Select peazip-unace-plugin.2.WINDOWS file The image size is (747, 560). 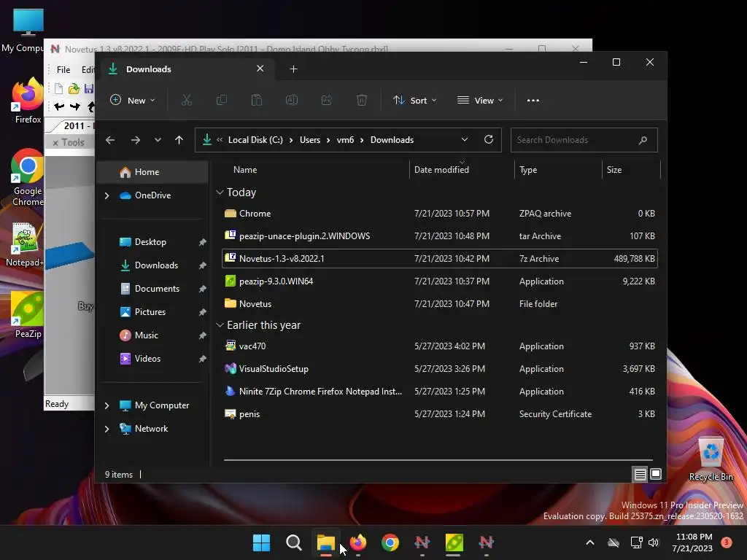pos(440,236)
